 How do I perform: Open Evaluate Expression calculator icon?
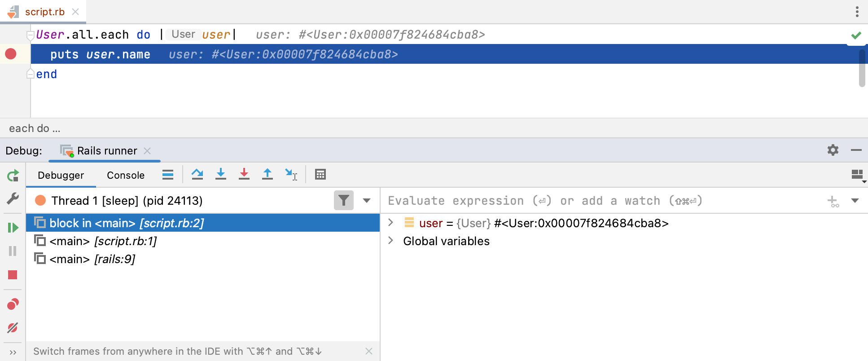320,174
